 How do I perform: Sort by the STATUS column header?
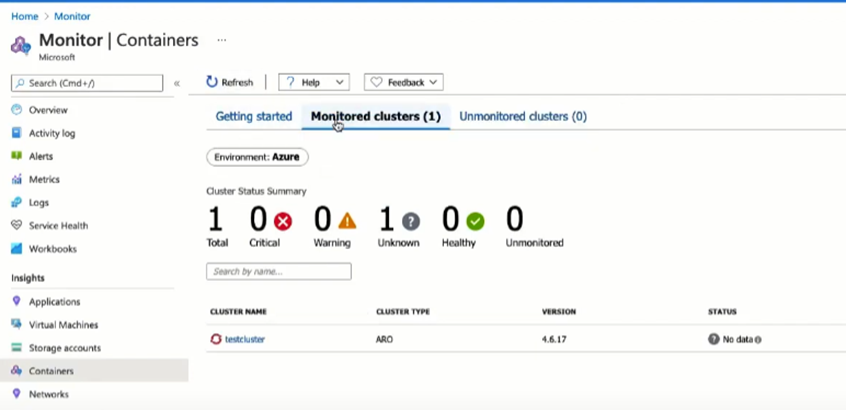(x=722, y=312)
